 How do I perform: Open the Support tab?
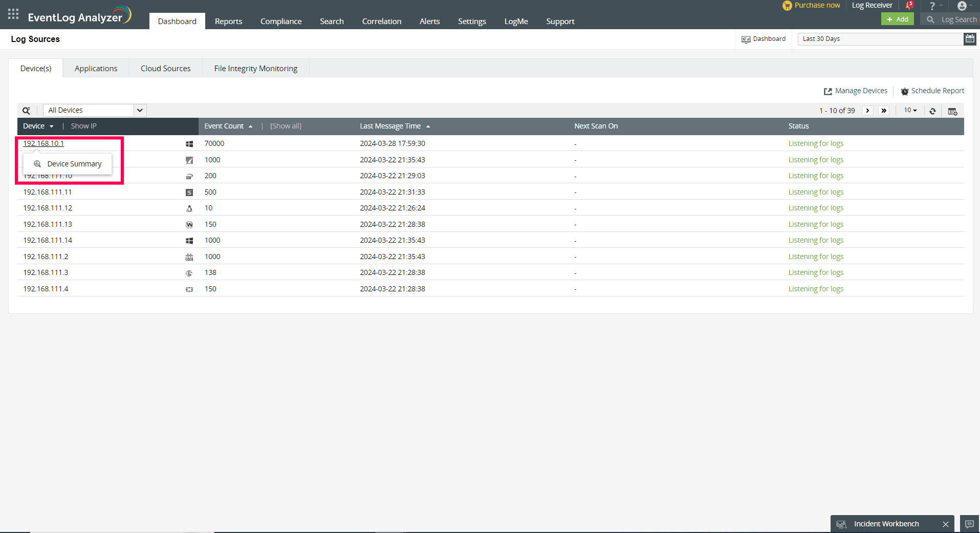click(x=560, y=21)
